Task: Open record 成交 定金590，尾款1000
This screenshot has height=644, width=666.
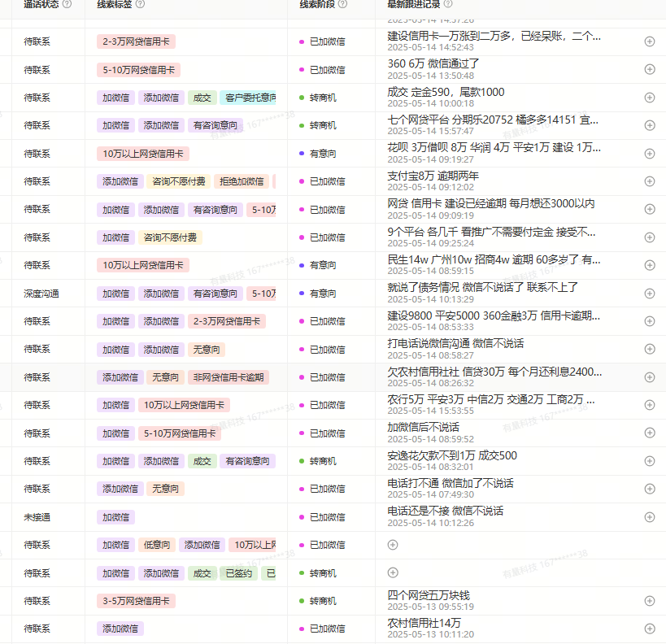Action: pyautogui.click(x=446, y=92)
